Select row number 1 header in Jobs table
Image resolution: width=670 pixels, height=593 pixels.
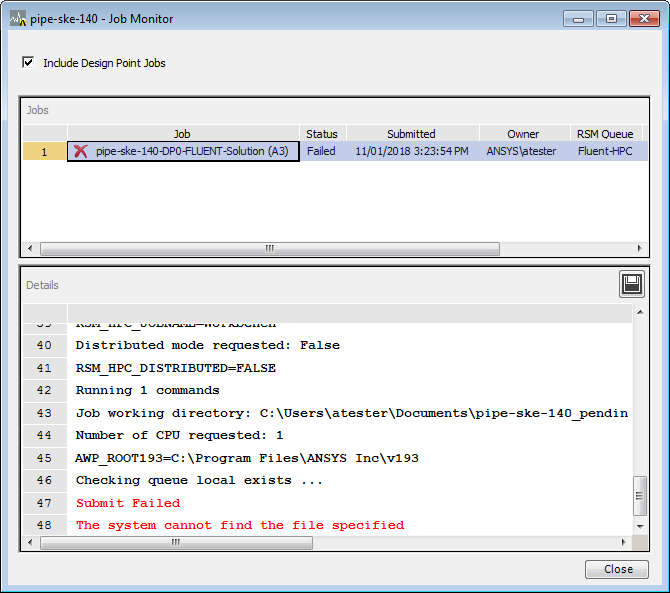click(44, 152)
